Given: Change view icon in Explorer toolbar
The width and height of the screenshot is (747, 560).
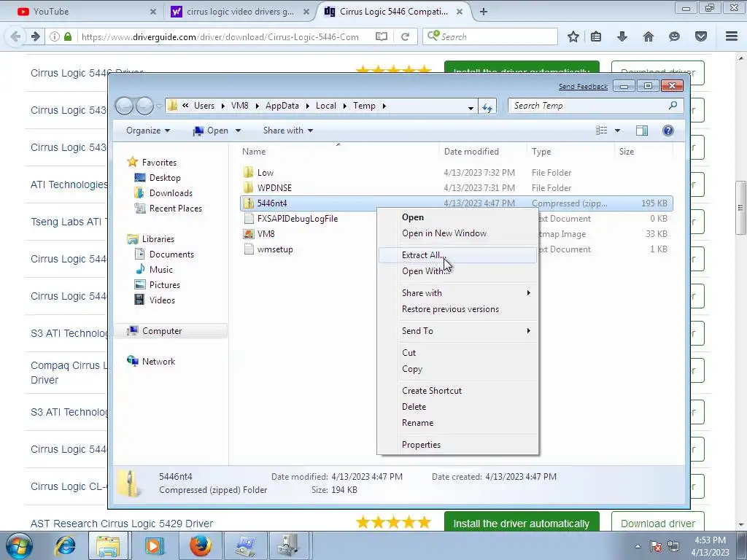Looking at the screenshot, I should pyautogui.click(x=602, y=131).
